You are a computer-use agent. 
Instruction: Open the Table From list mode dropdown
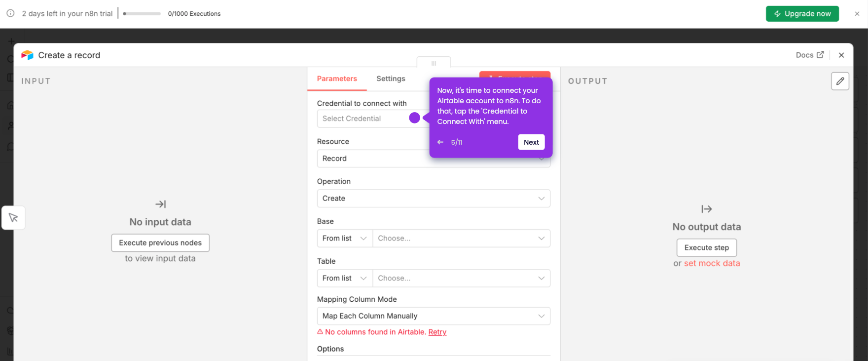pyautogui.click(x=345, y=279)
